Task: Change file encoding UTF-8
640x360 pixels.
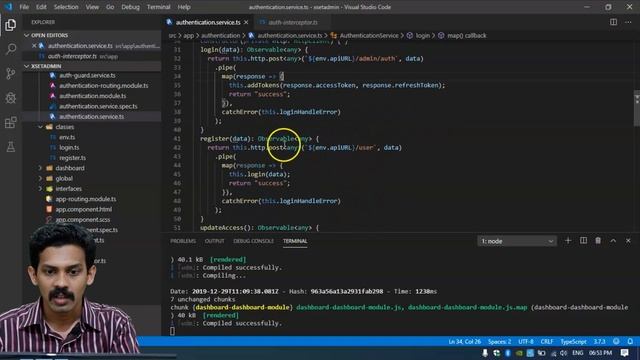Action: [x=526, y=341]
